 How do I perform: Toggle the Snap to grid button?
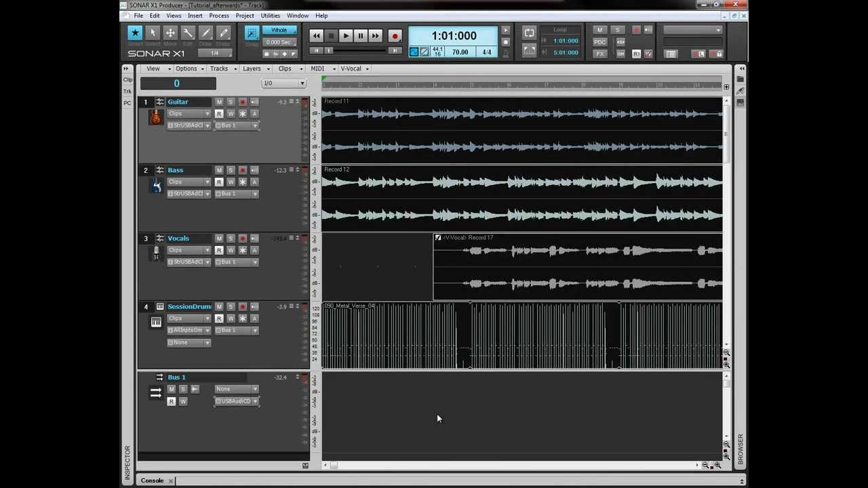click(252, 33)
